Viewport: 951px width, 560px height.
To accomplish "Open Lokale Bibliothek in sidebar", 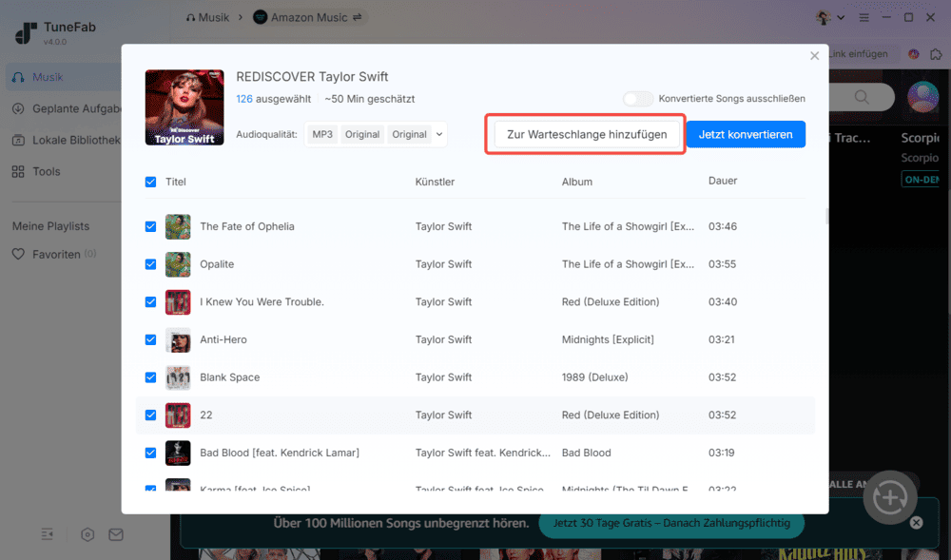I will tap(67, 140).
